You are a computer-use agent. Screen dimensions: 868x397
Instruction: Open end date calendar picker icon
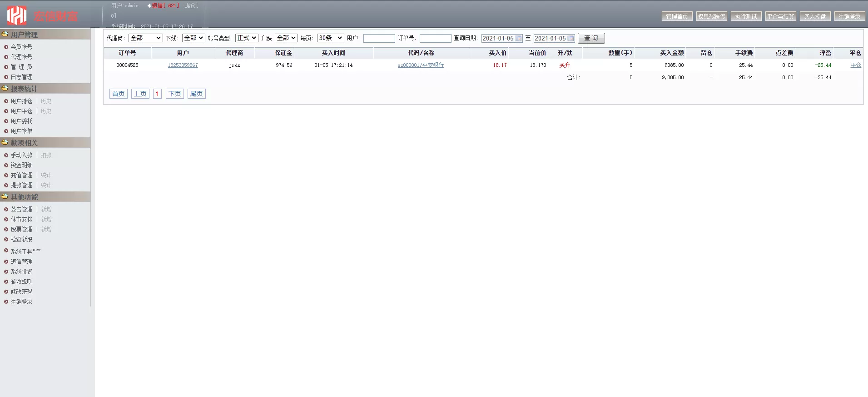(570, 39)
